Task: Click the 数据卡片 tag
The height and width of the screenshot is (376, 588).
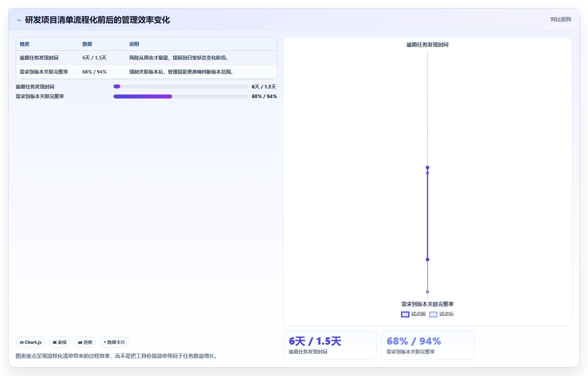Action: tap(114, 342)
